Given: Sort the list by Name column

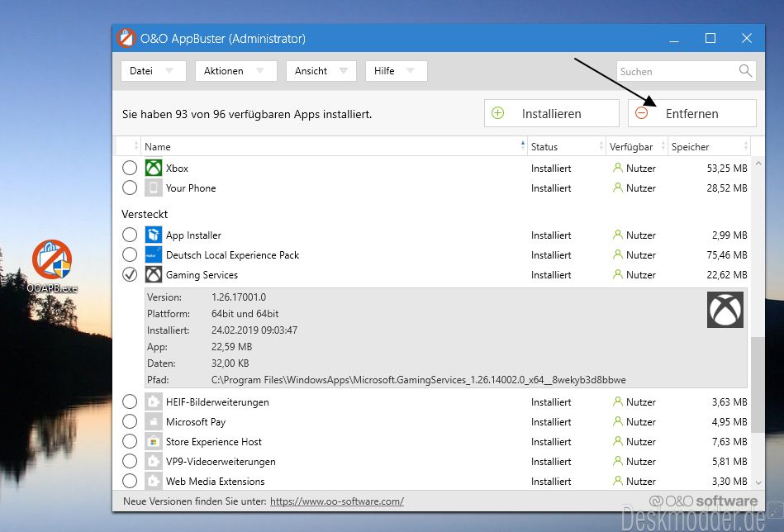Looking at the screenshot, I should coord(334,146).
